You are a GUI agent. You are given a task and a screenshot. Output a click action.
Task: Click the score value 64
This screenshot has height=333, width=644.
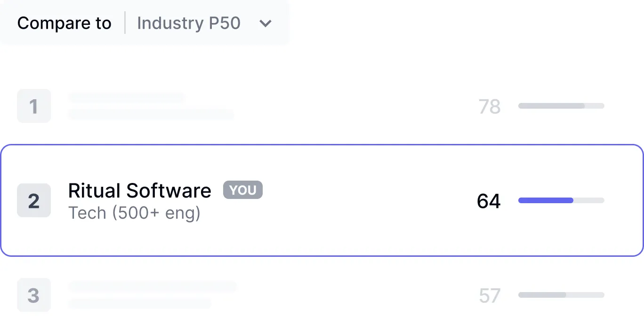coord(489,201)
